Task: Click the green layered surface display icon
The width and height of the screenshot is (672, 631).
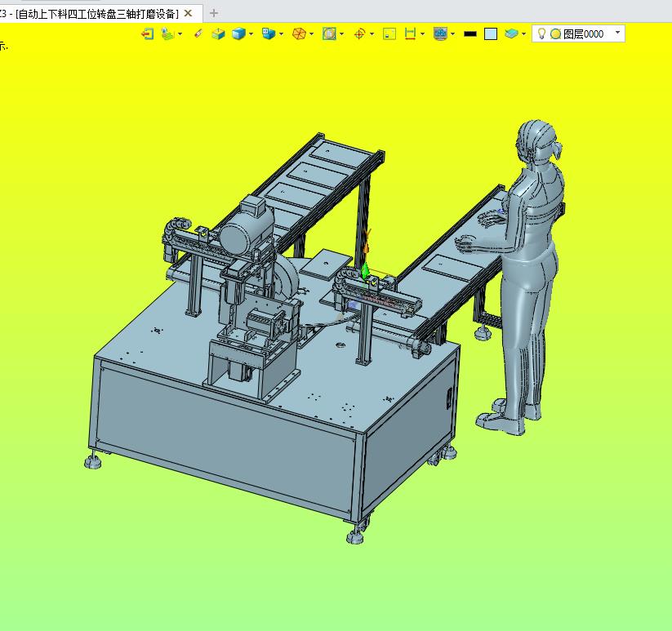Action: pyautogui.click(x=167, y=33)
